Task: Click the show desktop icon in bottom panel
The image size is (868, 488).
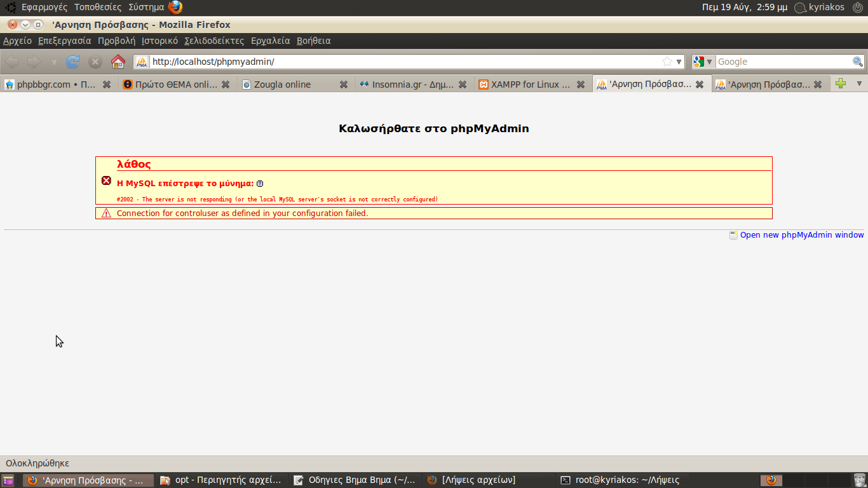Action: pyautogui.click(x=8, y=480)
